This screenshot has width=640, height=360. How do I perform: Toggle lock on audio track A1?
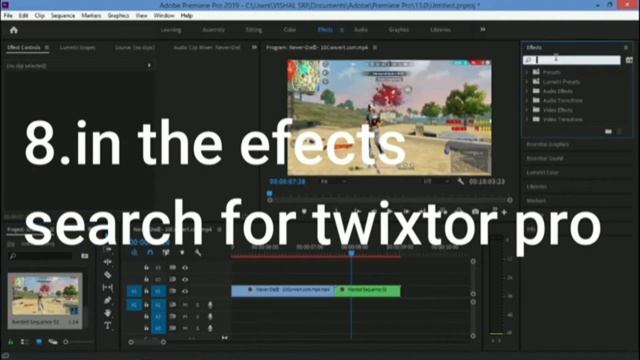coord(146,305)
